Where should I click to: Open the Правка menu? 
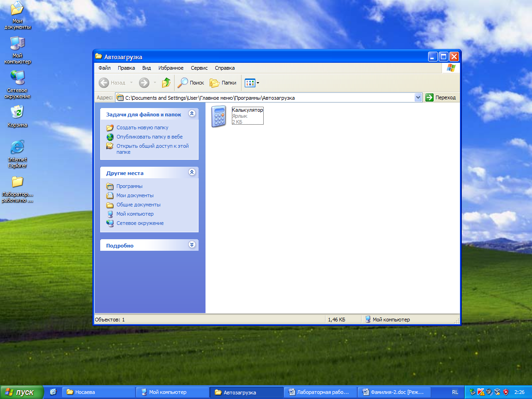(x=126, y=68)
